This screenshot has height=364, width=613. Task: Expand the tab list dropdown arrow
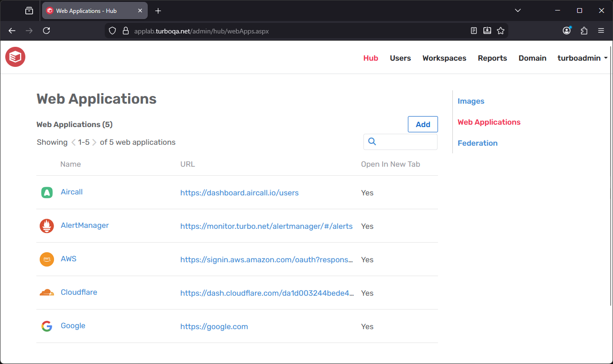517,11
